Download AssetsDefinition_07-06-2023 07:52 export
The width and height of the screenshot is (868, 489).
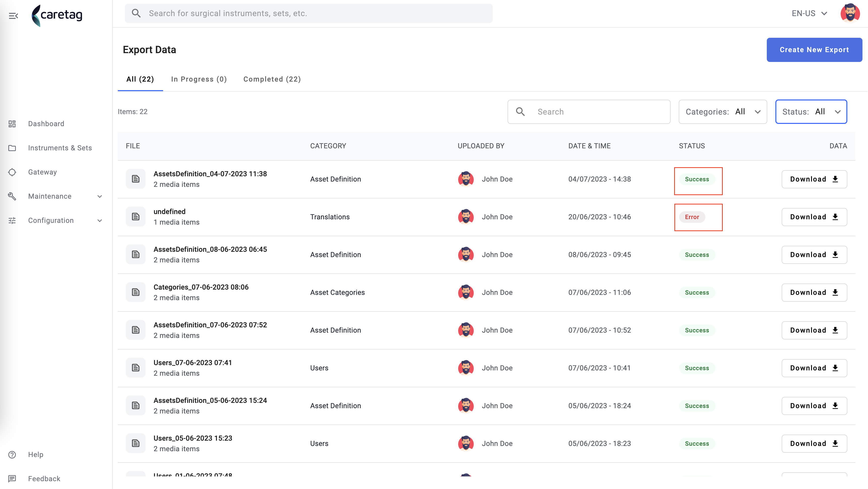point(814,330)
